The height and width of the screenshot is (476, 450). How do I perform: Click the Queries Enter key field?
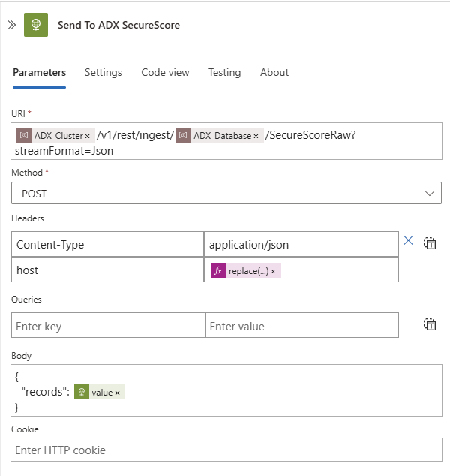108,325
